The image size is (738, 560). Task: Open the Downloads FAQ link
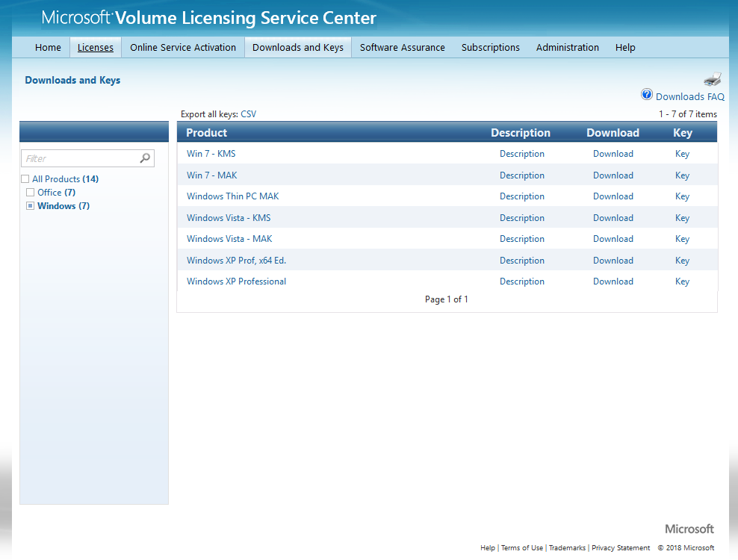click(x=690, y=96)
